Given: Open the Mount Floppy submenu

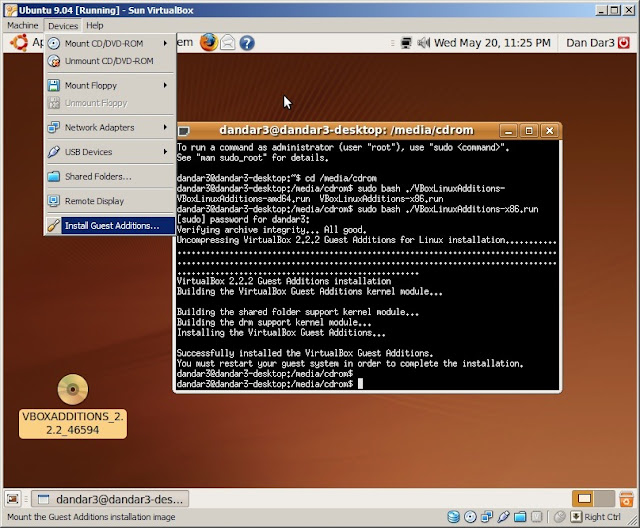Looking at the screenshot, I should click(109, 85).
